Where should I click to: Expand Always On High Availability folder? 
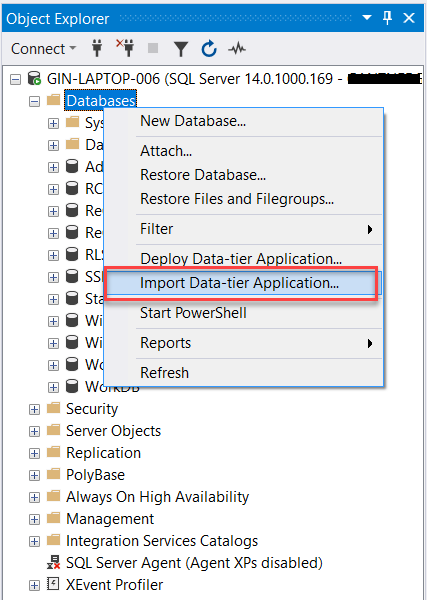34,497
